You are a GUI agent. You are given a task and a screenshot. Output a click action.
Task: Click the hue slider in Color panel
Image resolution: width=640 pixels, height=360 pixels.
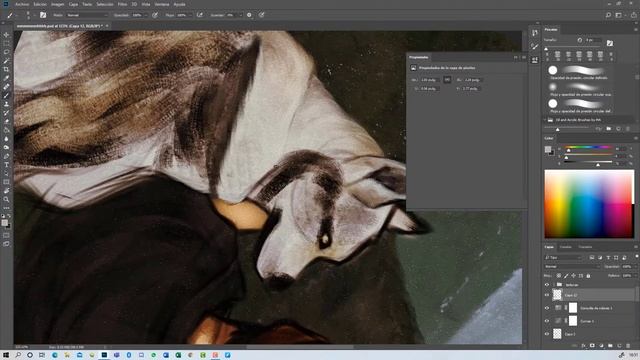click(x=588, y=147)
